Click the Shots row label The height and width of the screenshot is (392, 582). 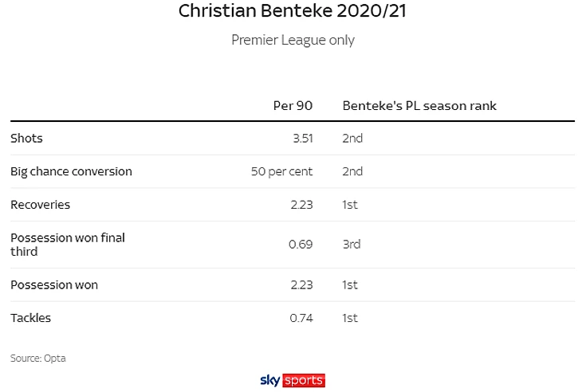(26, 138)
